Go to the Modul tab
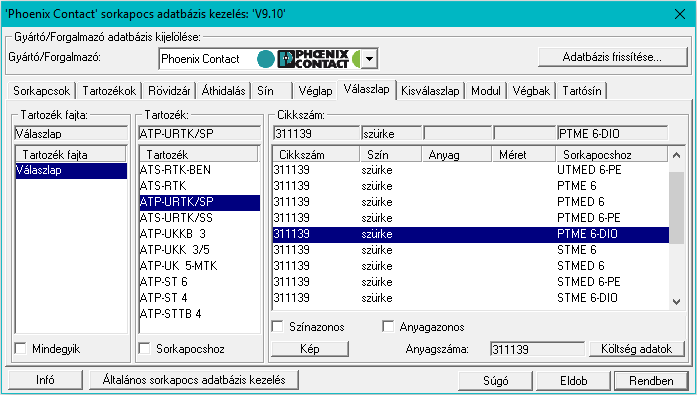697x395 pixels. pyautogui.click(x=485, y=91)
